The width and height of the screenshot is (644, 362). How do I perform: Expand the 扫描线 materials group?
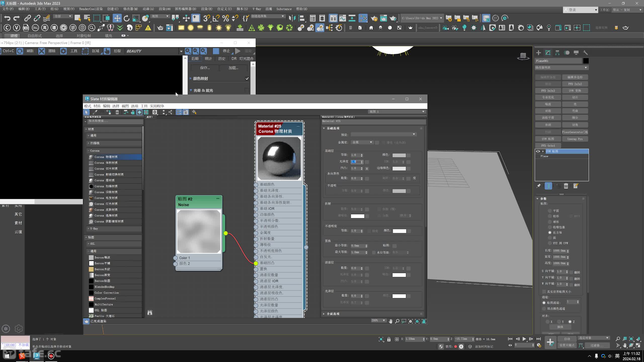click(x=89, y=143)
